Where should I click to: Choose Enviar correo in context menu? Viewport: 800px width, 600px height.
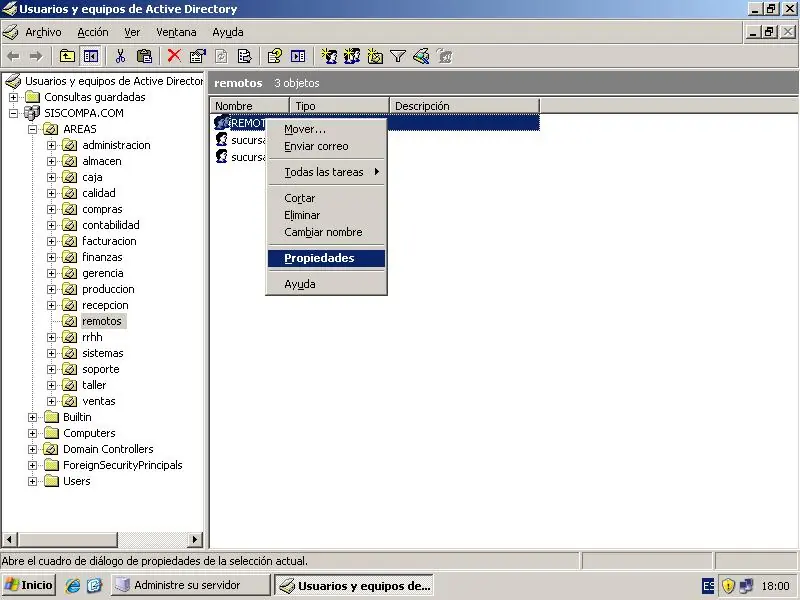(x=326, y=146)
